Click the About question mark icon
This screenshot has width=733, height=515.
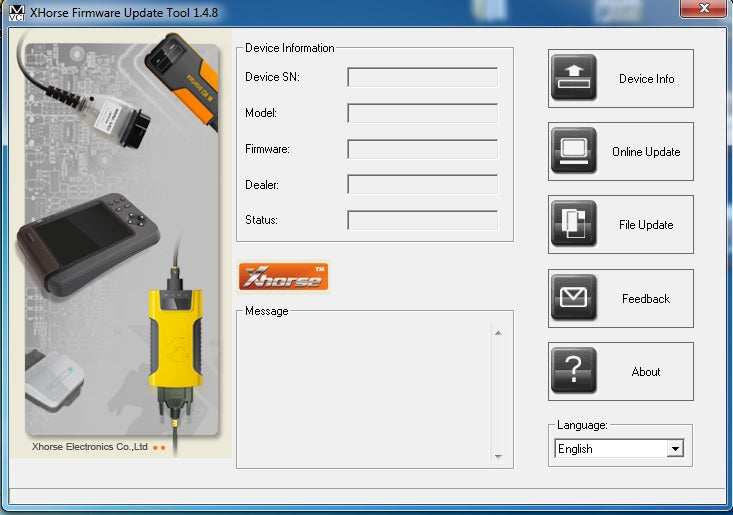pyautogui.click(x=574, y=370)
